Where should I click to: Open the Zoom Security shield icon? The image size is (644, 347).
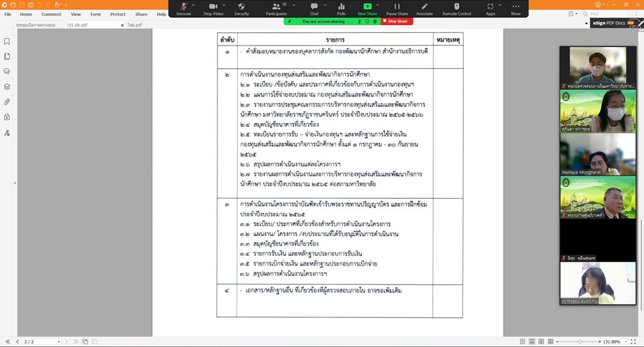click(x=242, y=6)
